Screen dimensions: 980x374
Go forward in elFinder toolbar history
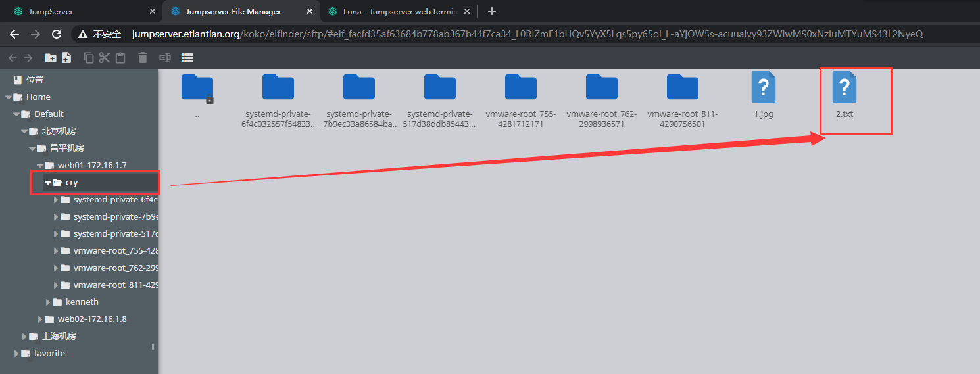click(x=28, y=58)
